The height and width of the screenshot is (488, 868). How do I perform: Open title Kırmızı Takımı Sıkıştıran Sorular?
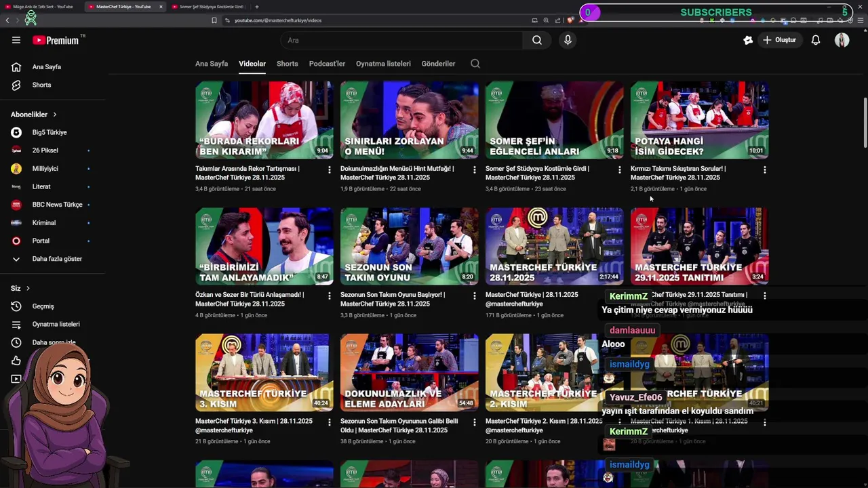(678, 173)
